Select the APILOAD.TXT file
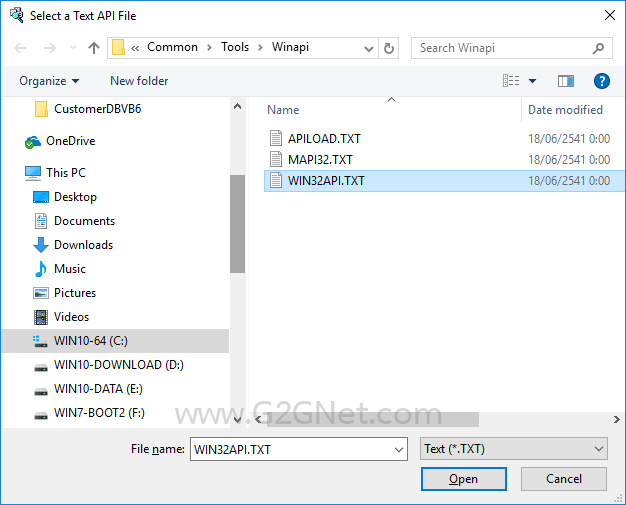Viewport: 626px width, 505px height. pyautogui.click(x=324, y=139)
